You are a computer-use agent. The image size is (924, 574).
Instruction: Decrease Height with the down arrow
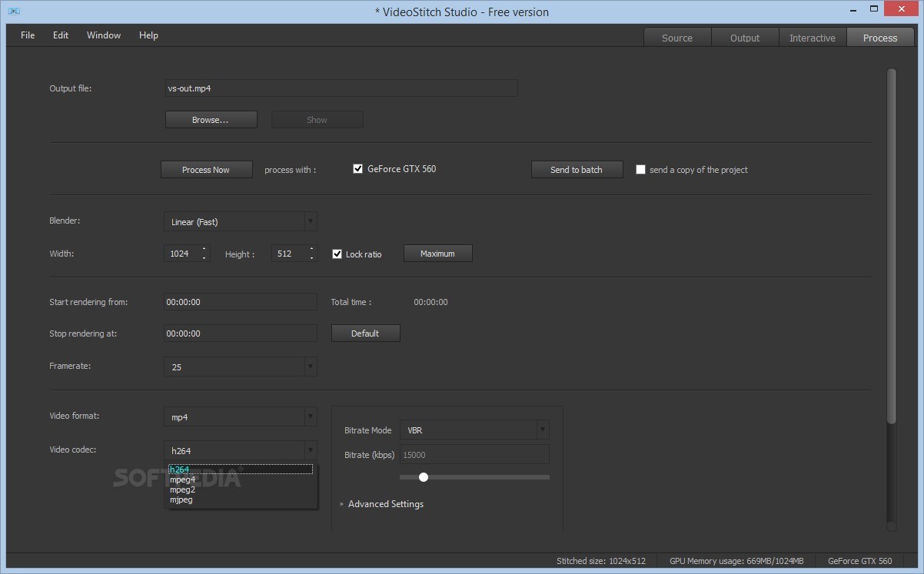pos(311,258)
